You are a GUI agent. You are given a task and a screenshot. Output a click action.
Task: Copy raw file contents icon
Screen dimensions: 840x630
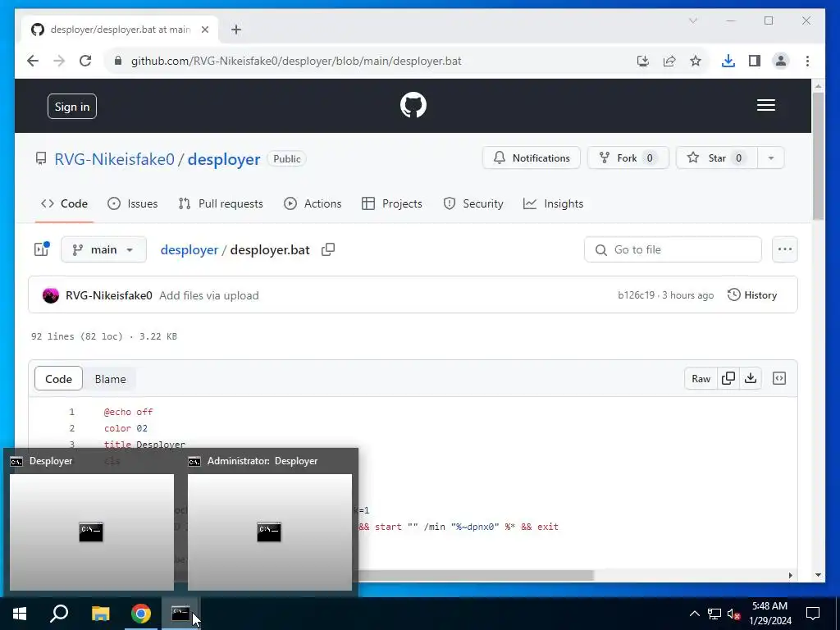[728, 379]
